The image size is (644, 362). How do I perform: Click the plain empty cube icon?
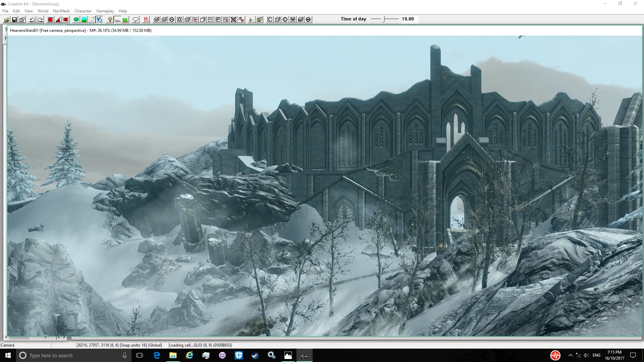pos(203,19)
